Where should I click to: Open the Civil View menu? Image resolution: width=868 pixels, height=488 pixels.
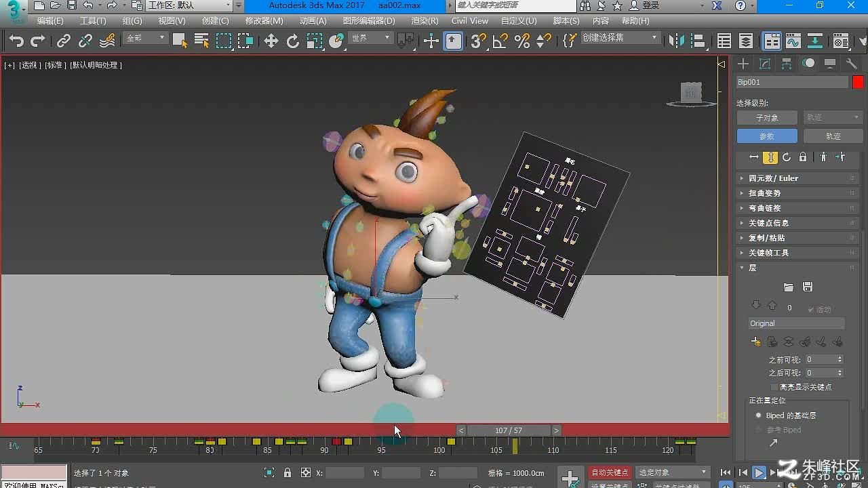[x=470, y=21]
